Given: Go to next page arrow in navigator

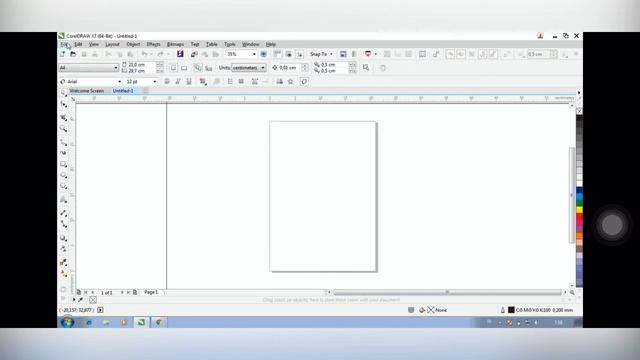Looking at the screenshot, I should [122, 292].
